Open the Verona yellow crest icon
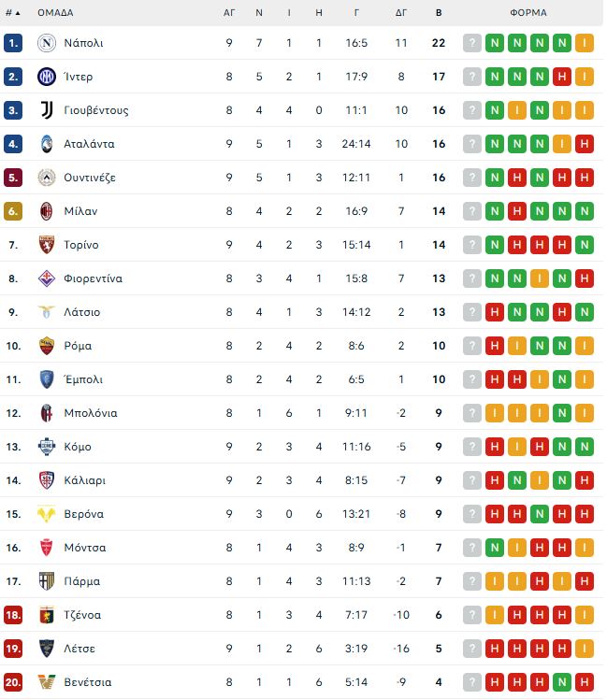Viewport: 607px width, 700px height. [47, 514]
